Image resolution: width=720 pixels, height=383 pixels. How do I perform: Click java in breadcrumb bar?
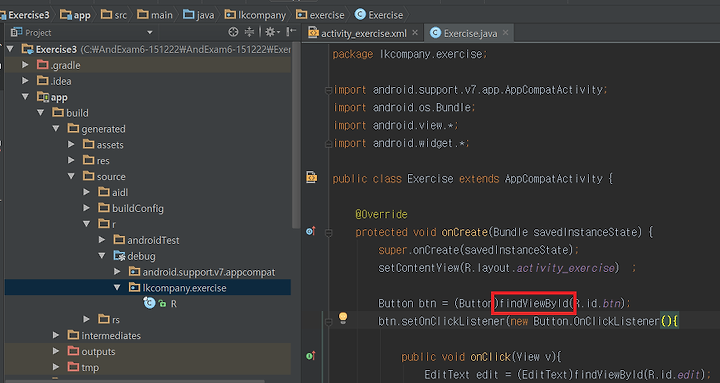(198, 15)
